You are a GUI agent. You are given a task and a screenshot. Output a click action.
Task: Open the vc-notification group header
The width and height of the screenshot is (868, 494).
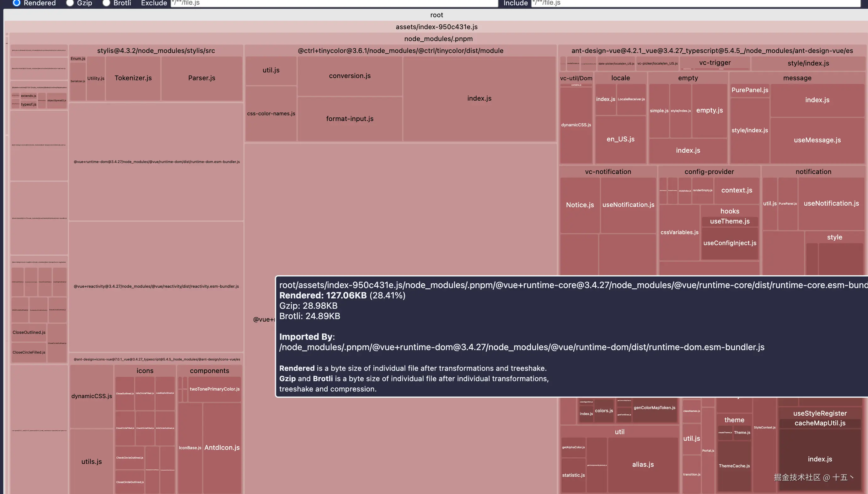click(x=608, y=172)
